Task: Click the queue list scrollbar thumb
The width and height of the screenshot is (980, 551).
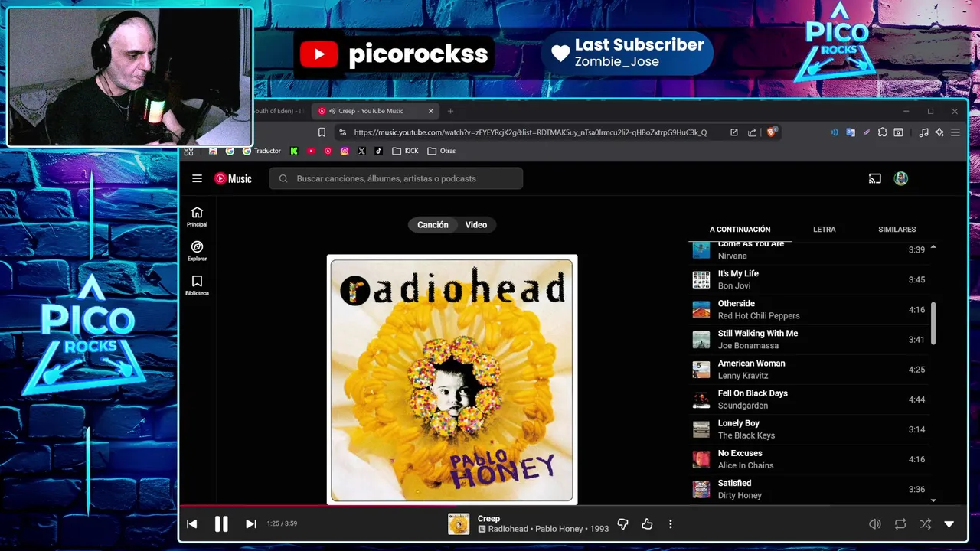Action: click(933, 323)
